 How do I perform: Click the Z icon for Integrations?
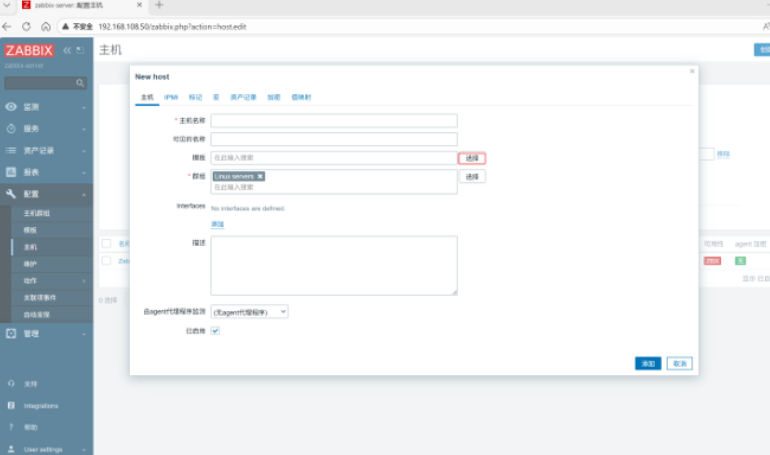pyautogui.click(x=11, y=405)
